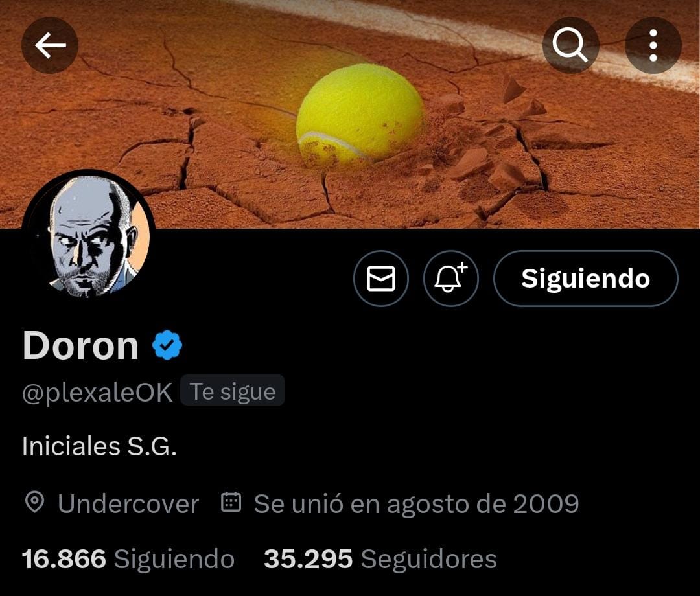This screenshot has height=596, width=700.
Task: Tap the Undercover location text
Action: click(x=128, y=504)
